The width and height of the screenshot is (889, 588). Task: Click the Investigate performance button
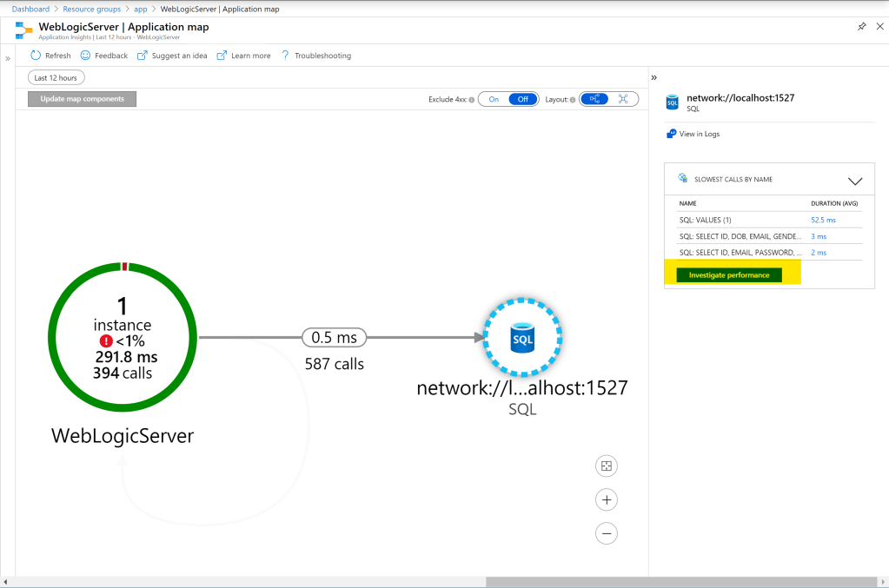[x=729, y=274]
